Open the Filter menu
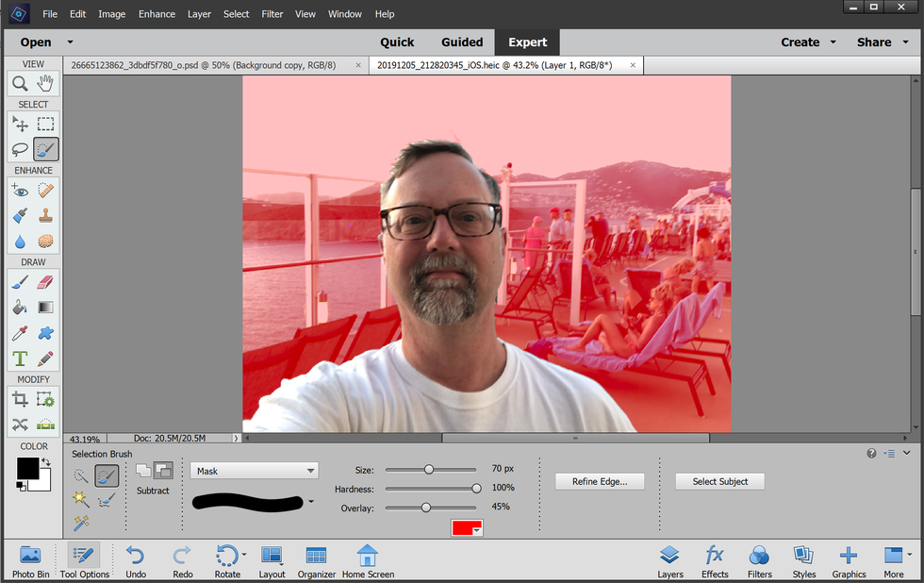The width and height of the screenshot is (924, 583). [x=272, y=14]
